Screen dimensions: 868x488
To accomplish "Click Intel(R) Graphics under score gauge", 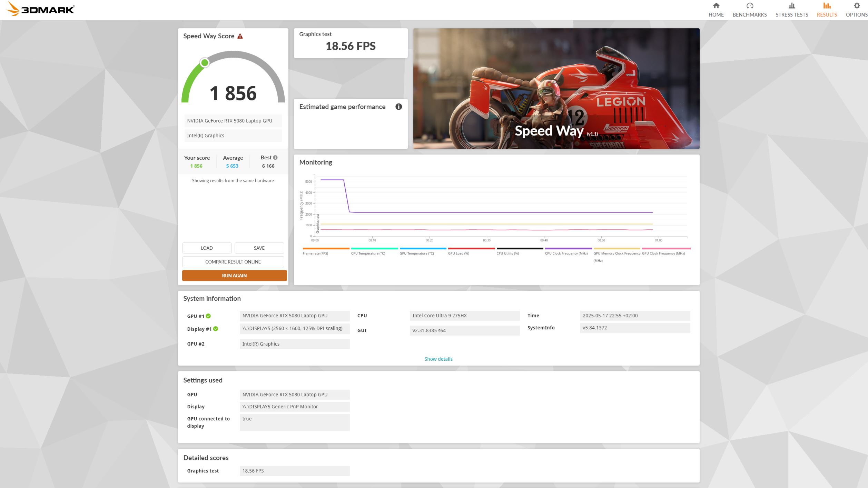I will point(233,136).
